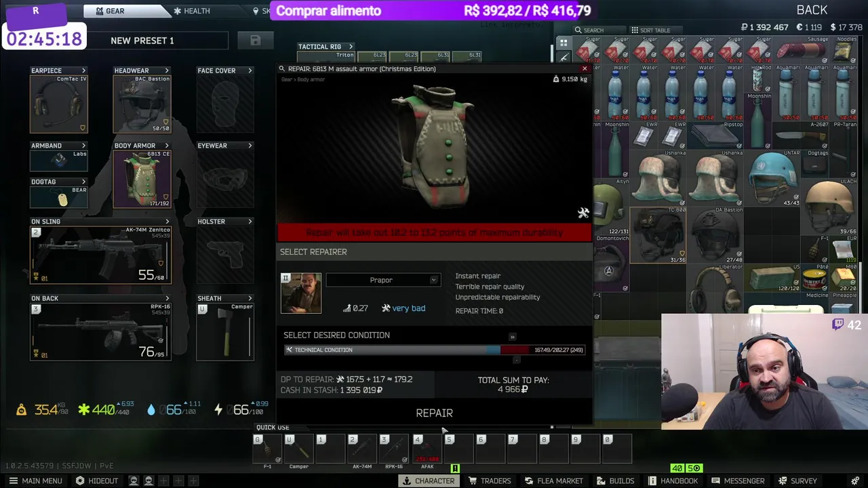Open the TRADERS tab
This screenshot has width=868, height=488.
[490, 481]
